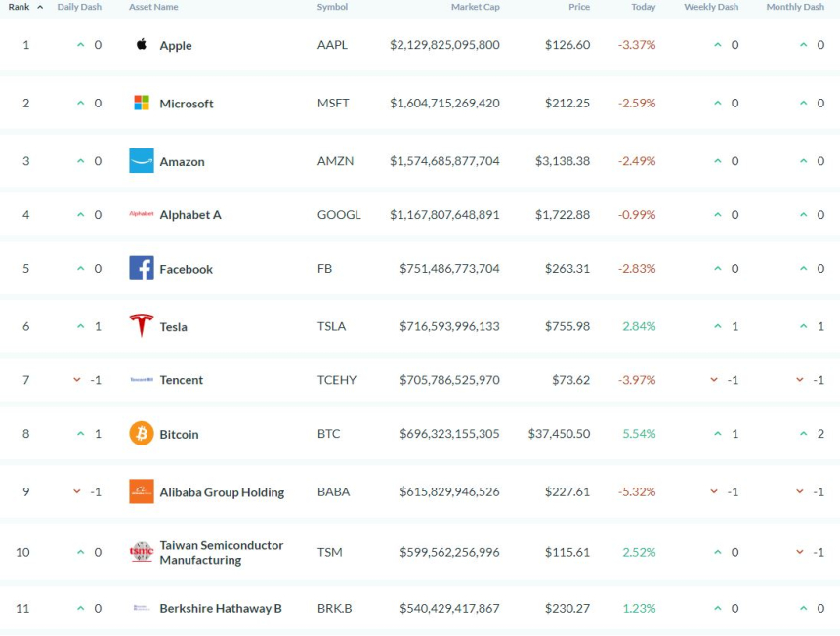Sort by Today column header
The height and width of the screenshot is (636, 840).
point(643,7)
